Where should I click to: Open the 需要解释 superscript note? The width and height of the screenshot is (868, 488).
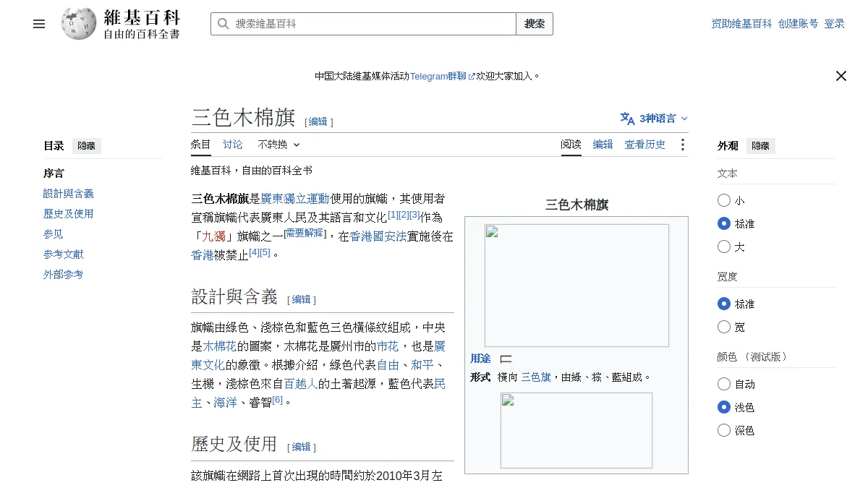[x=305, y=233]
